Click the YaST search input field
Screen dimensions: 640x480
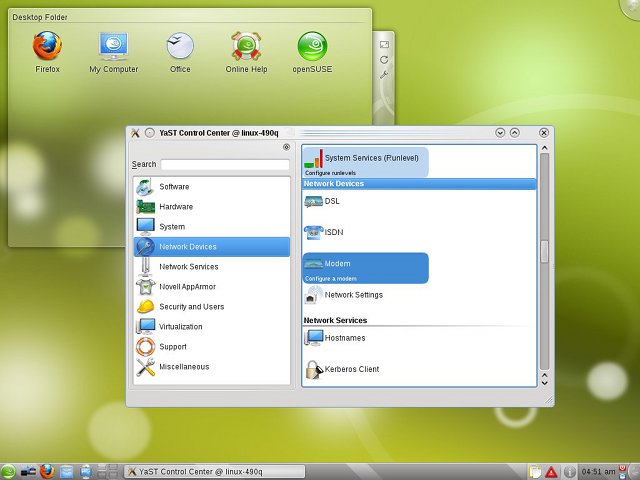225,164
